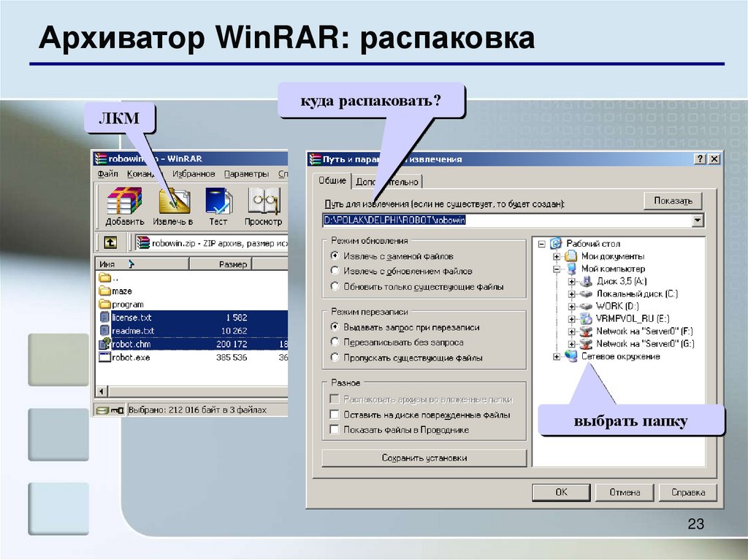Click the license.txt file icon
Screen dimensions: 748x560
click(104, 317)
